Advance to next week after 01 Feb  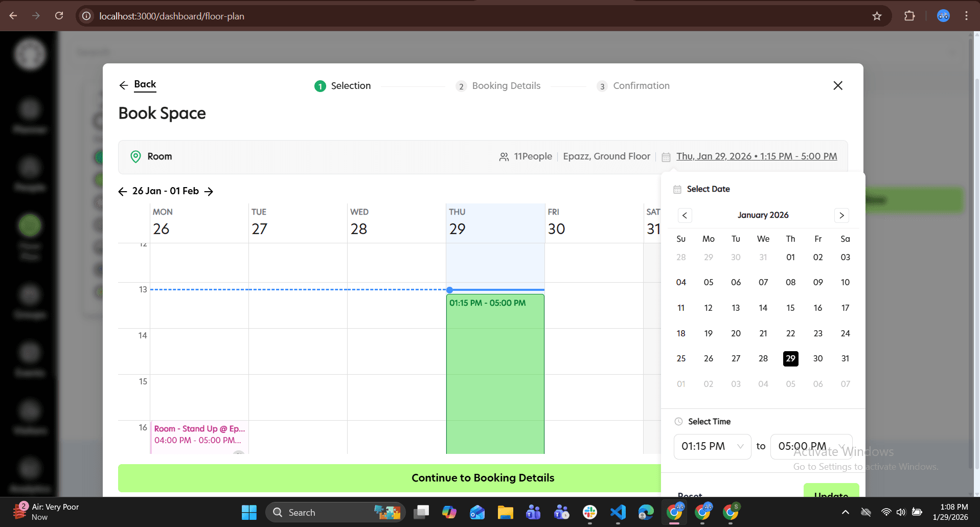point(209,191)
